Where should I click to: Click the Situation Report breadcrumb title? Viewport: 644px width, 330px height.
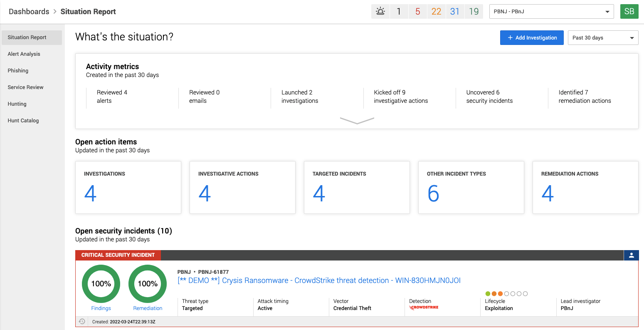(88, 12)
